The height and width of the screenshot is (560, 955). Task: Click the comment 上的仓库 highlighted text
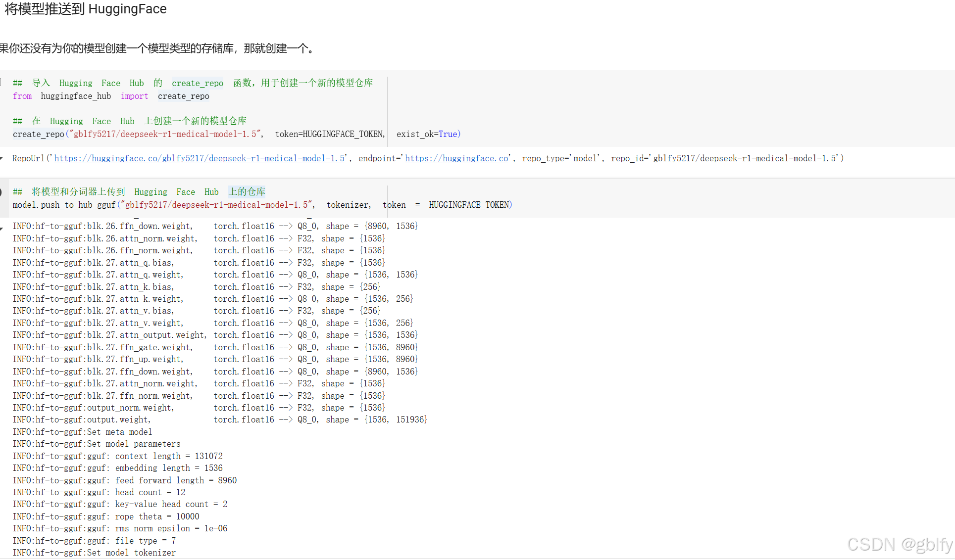[x=247, y=192]
